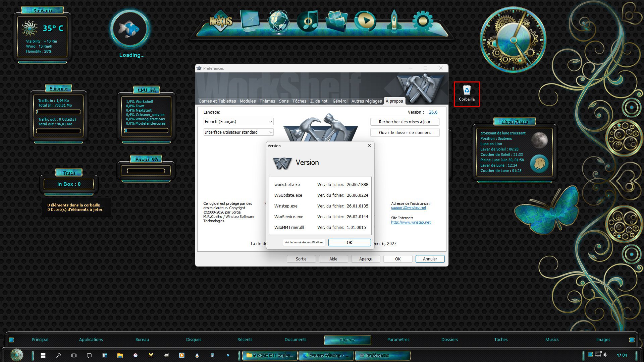The height and width of the screenshot is (362, 644).
Task: Switch to the A RENE 01 Explorer taskbar window
Action: click(270, 356)
